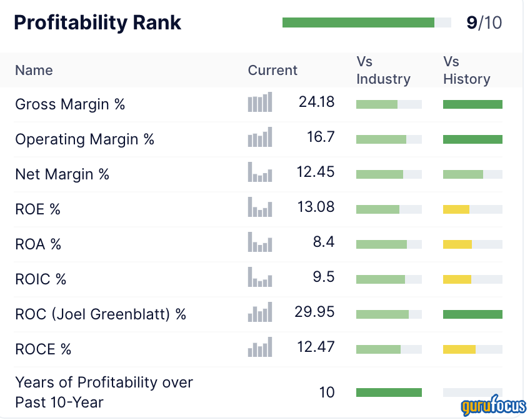Screen dimensions: 530x420
Task: Click Net Margin % Vs Industry bar
Action: pos(389,174)
